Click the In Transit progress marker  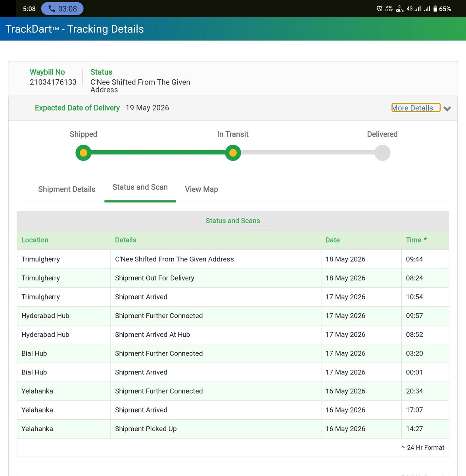233,153
